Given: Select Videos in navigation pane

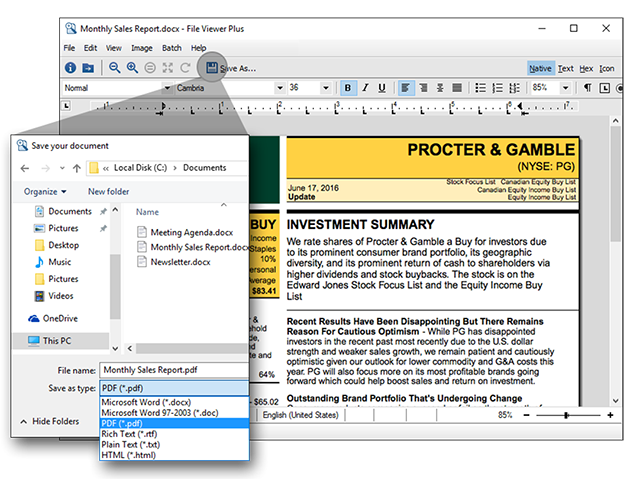Looking at the screenshot, I should coord(54,296).
